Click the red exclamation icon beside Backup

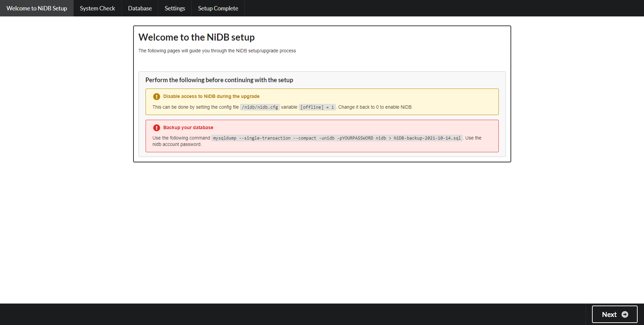click(156, 128)
